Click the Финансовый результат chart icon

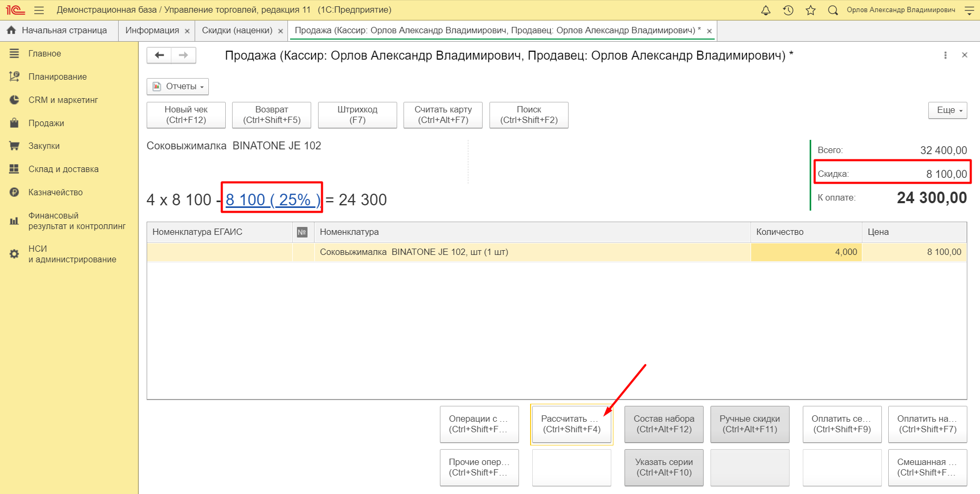pyautogui.click(x=14, y=221)
